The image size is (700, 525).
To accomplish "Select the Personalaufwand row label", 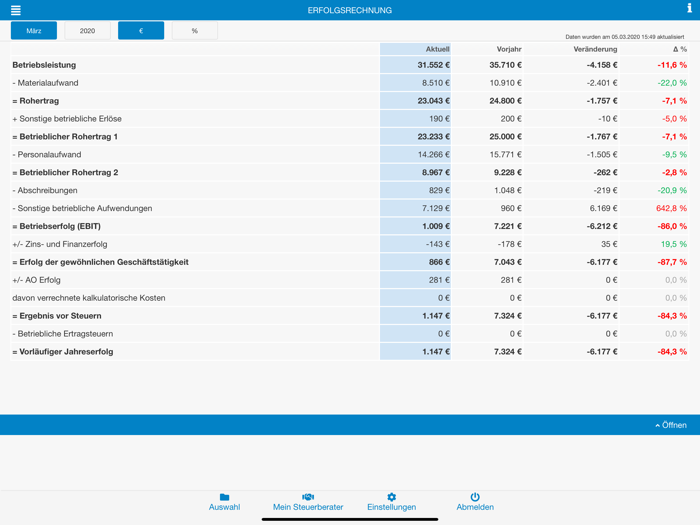I will tap(47, 155).
